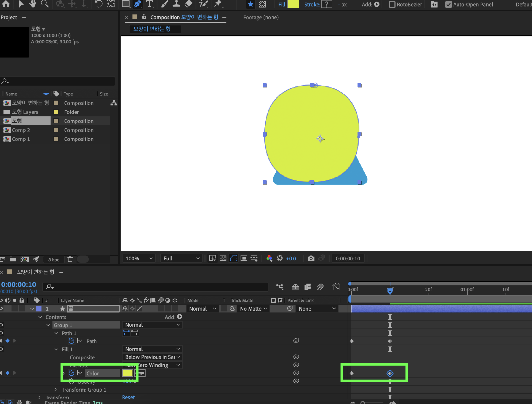The height and width of the screenshot is (404, 532).
Task: Toggle the Color property stopwatch
Action: [x=71, y=373]
